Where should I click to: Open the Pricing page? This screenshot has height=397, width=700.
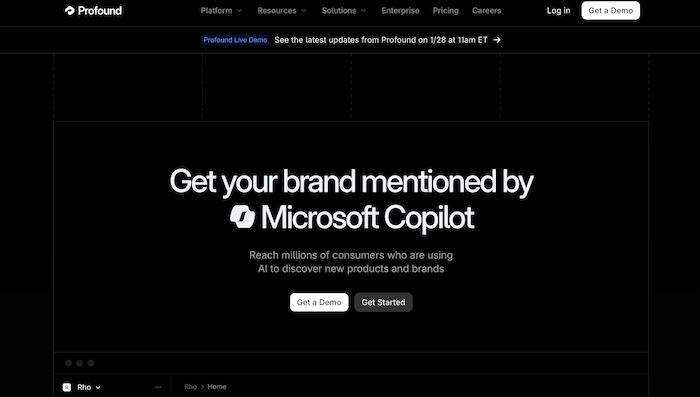click(x=446, y=10)
